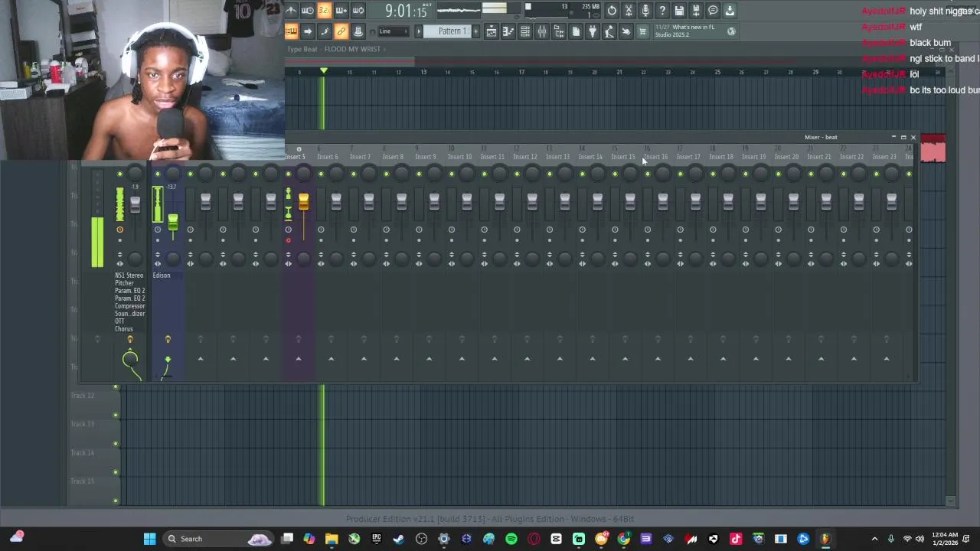Expand routing arrow under Insert 18
This screenshot has width=980, height=551.
coord(724,358)
